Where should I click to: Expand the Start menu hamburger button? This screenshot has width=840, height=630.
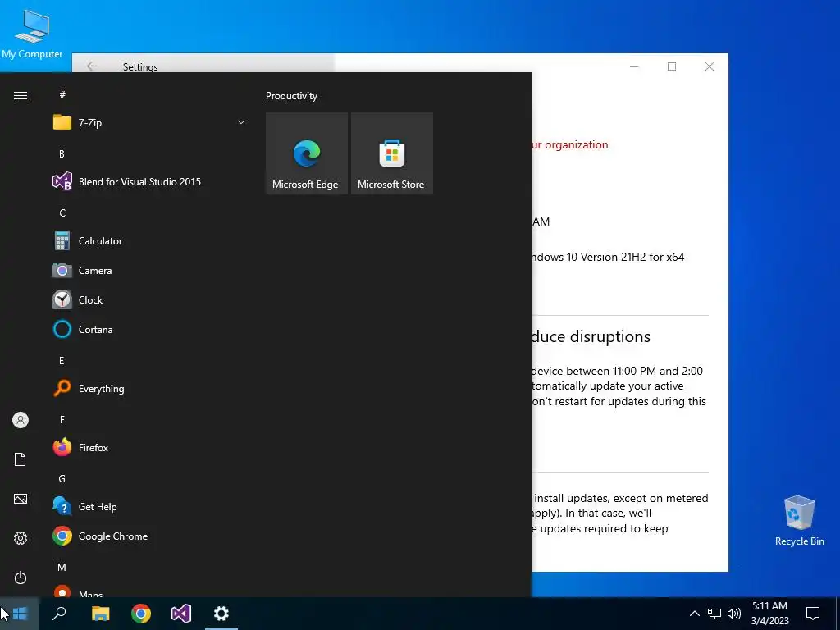coord(21,96)
